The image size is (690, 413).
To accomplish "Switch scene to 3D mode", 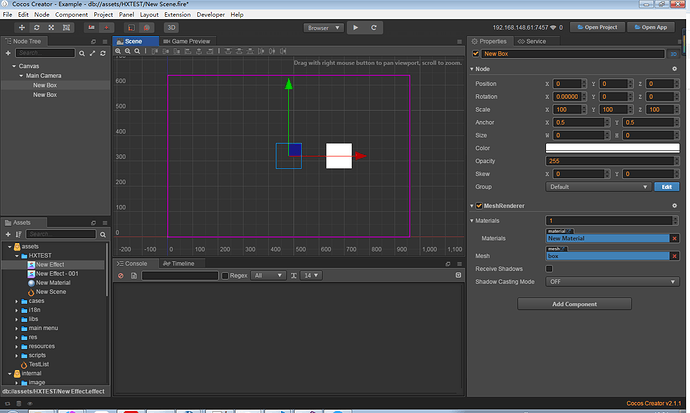I will (171, 28).
